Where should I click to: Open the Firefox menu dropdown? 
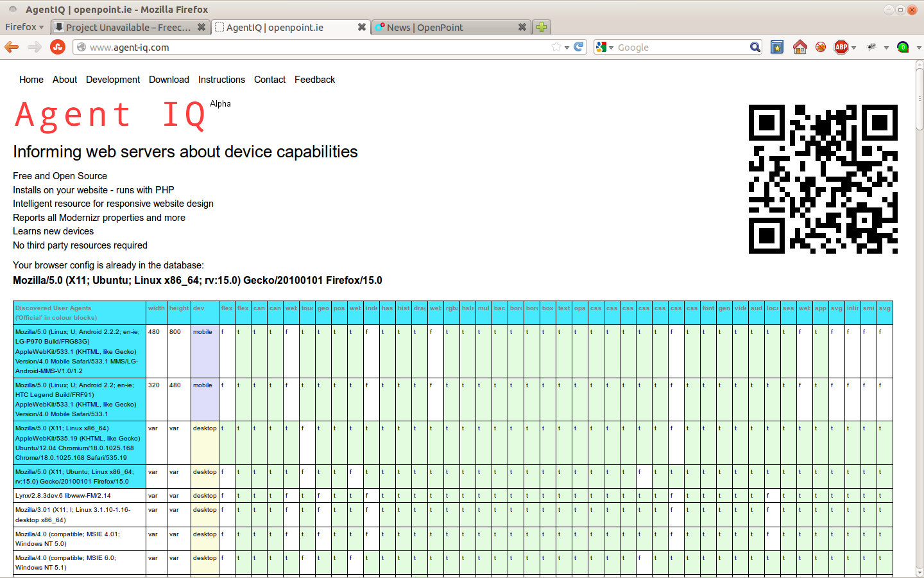point(23,26)
